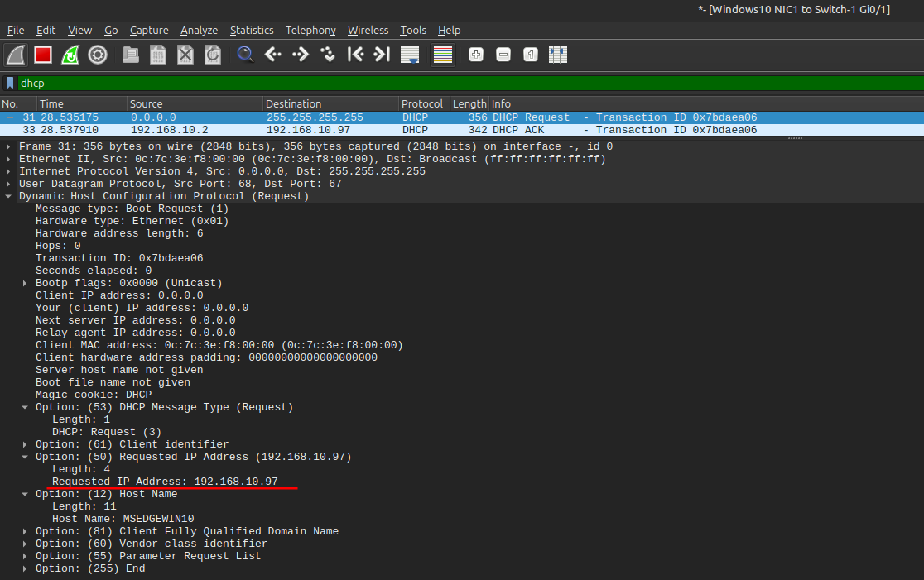Open the Statistics menu
This screenshot has width=924, height=580.
click(x=252, y=30)
